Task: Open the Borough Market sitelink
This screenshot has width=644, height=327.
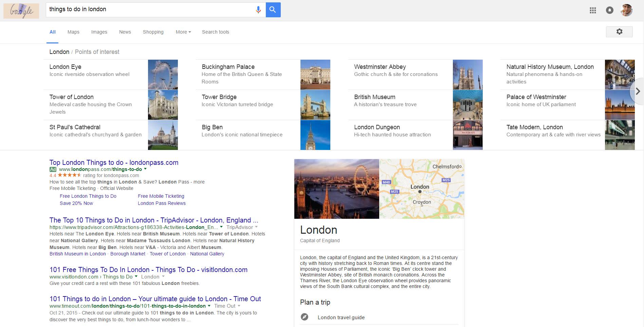Action: (128, 254)
